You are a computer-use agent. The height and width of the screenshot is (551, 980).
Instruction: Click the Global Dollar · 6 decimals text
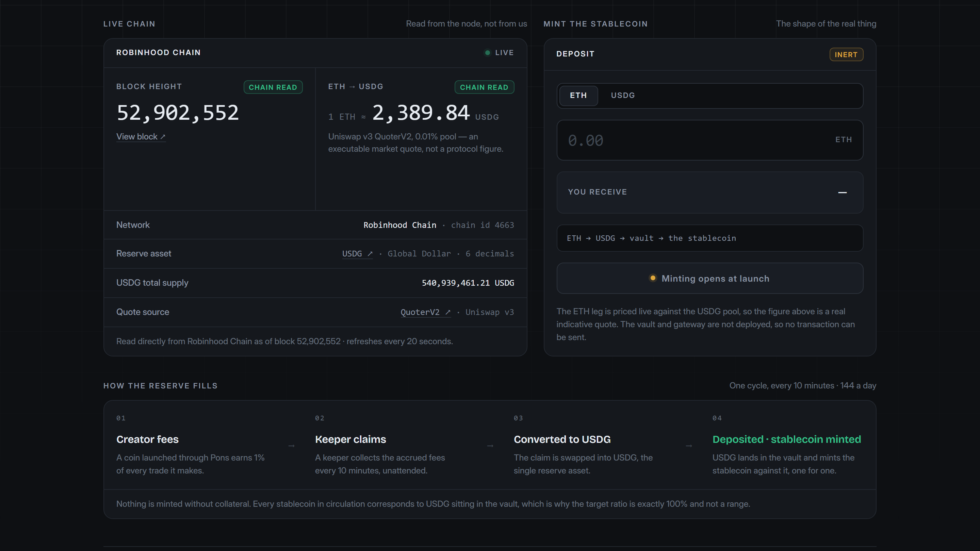451,254
